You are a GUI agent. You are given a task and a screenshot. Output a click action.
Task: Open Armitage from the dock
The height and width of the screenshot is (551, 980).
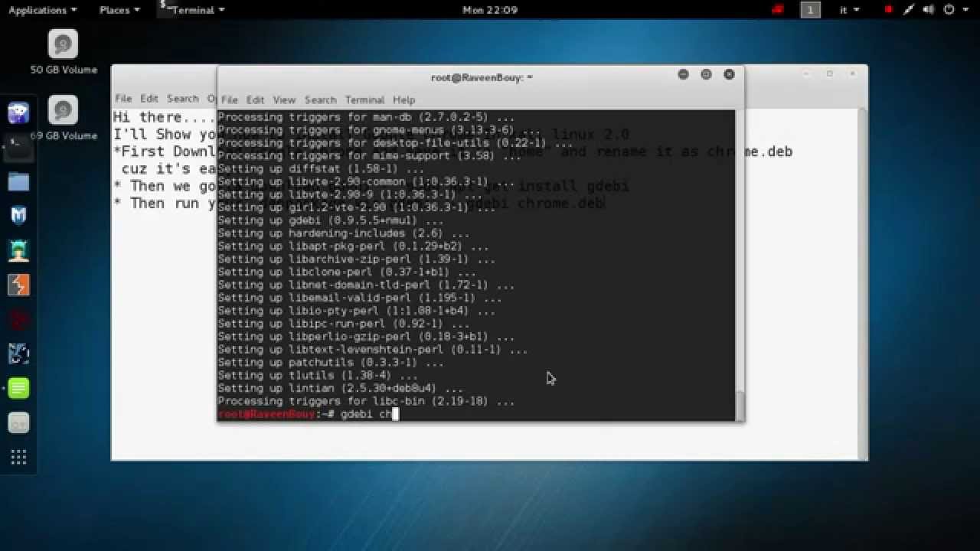pyautogui.click(x=18, y=250)
